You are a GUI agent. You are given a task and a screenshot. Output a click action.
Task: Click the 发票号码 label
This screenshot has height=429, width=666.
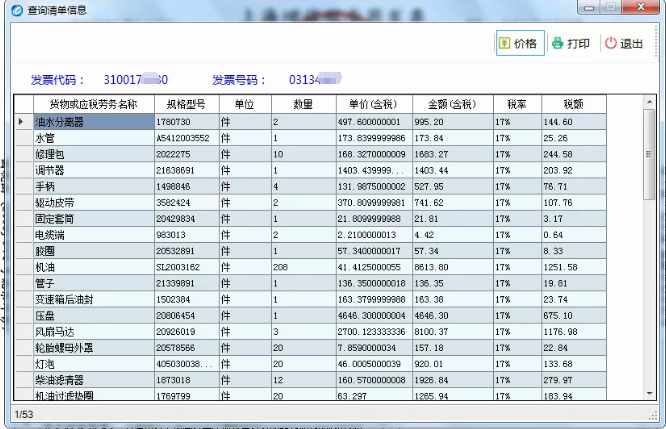239,80
